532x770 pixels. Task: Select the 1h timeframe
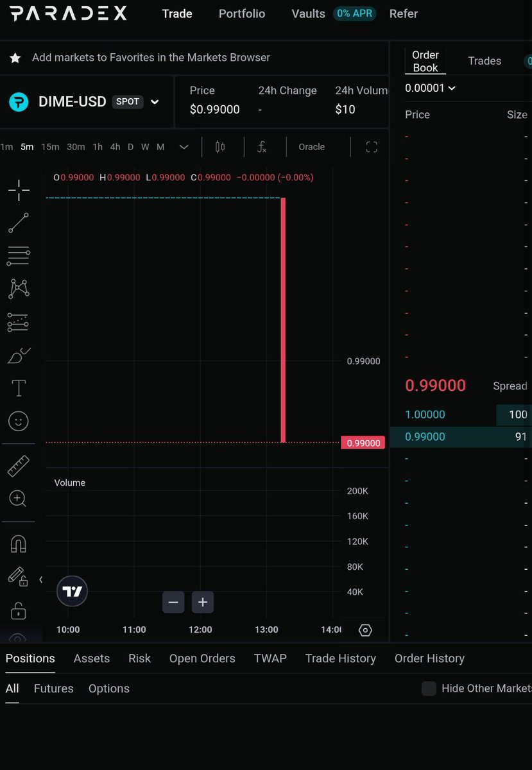point(98,147)
